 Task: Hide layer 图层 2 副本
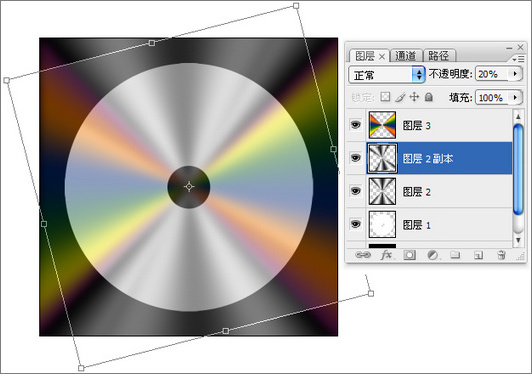tap(356, 158)
